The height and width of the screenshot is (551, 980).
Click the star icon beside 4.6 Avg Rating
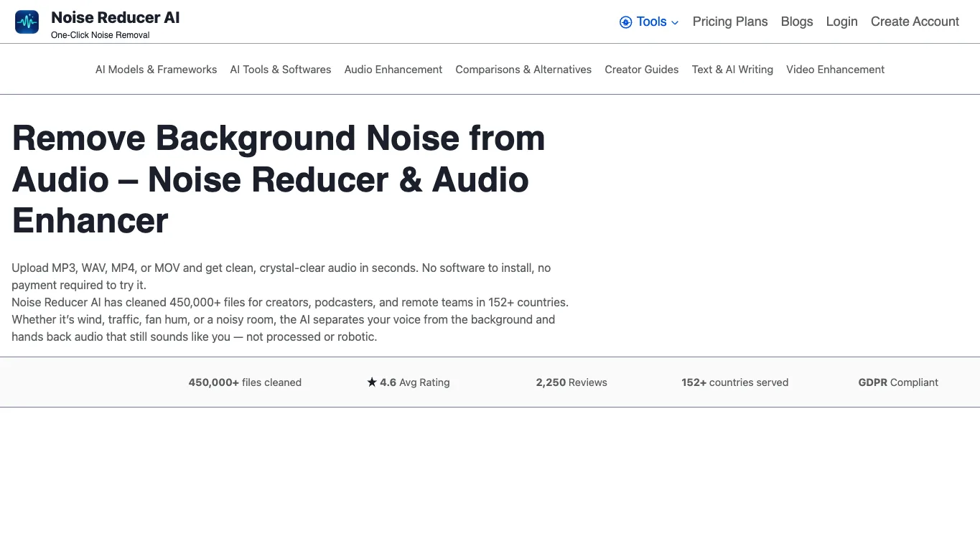tap(372, 382)
